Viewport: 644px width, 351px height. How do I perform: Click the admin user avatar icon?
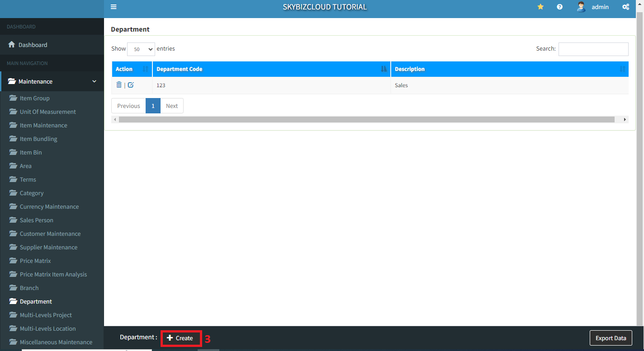coord(581,7)
